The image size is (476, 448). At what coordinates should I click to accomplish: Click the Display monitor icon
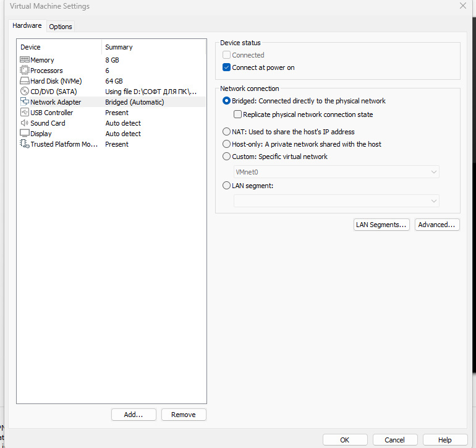click(x=25, y=133)
